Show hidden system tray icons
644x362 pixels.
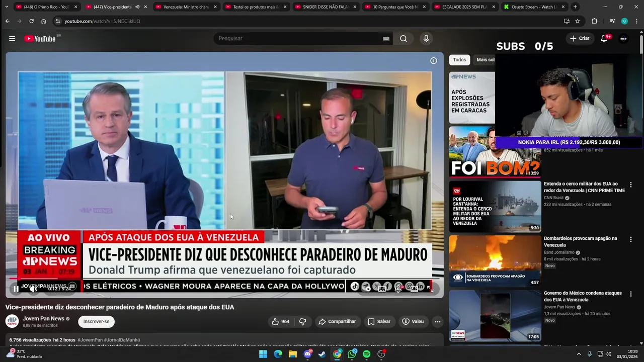pos(579,354)
